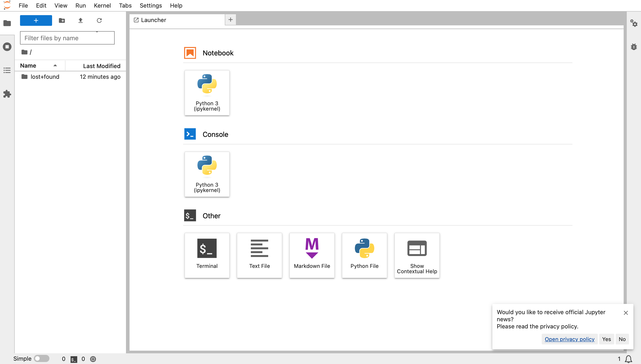Click the Filter files by name field
Image resolution: width=641 pixels, height=364 pixels.
coord(67,38)
